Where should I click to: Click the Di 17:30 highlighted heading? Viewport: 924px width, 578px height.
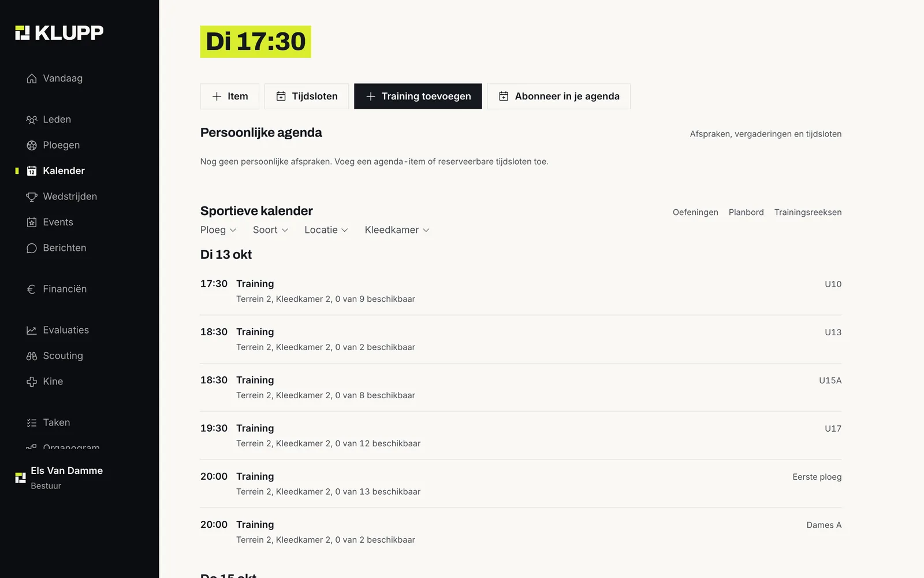point(256,42)
